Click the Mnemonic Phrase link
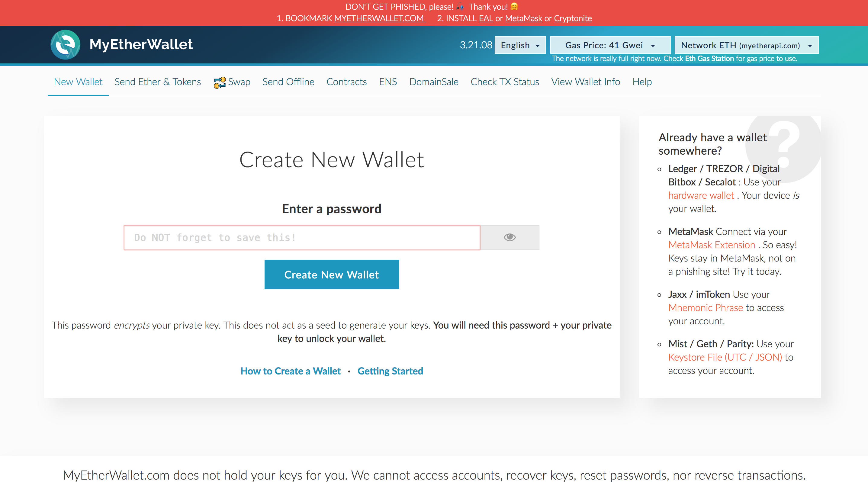 tap(706, 307)
